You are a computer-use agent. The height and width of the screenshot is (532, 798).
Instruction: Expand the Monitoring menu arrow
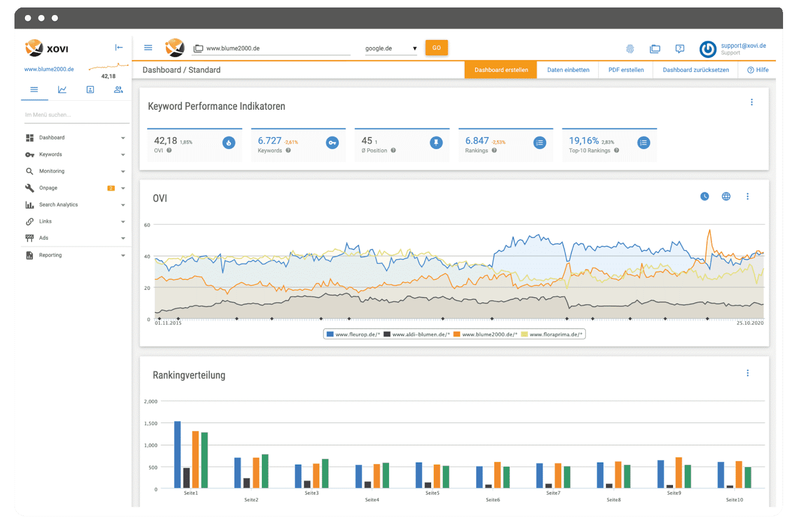pyautogui.click(x=123, y=172)
